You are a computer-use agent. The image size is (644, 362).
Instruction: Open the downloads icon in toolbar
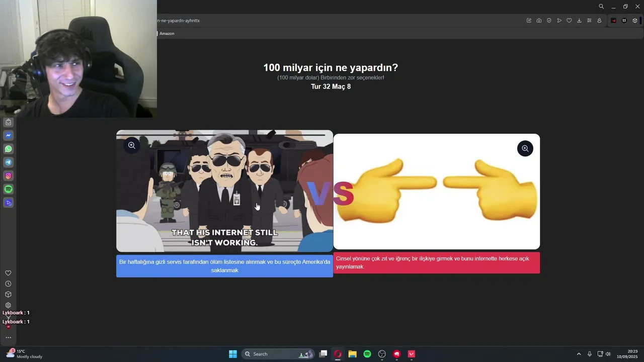point(579,21)
